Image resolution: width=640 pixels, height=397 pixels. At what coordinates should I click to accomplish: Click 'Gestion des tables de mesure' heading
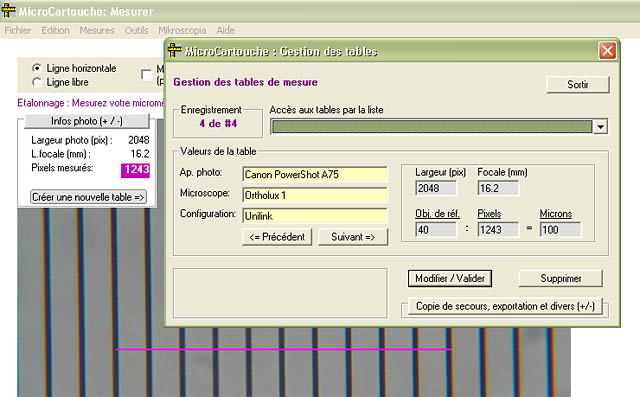coord(245,82)
